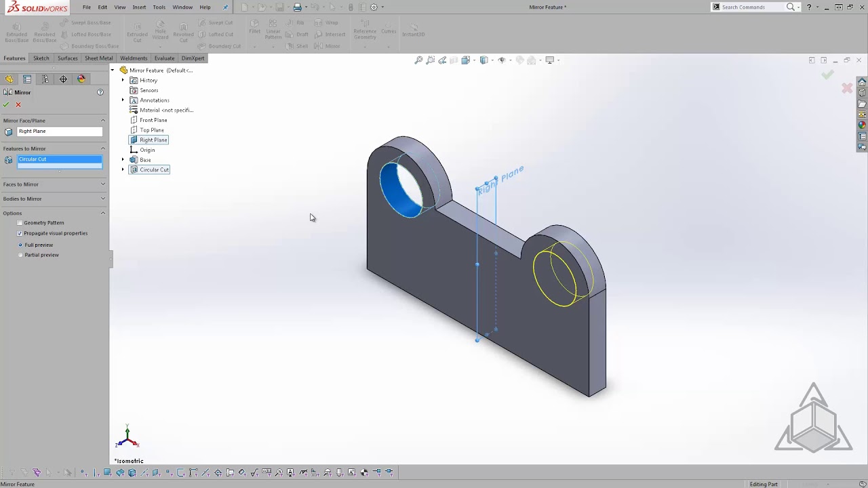Collapse Features to Mirror section
The image size is (868, 488).
coord(103,148)
